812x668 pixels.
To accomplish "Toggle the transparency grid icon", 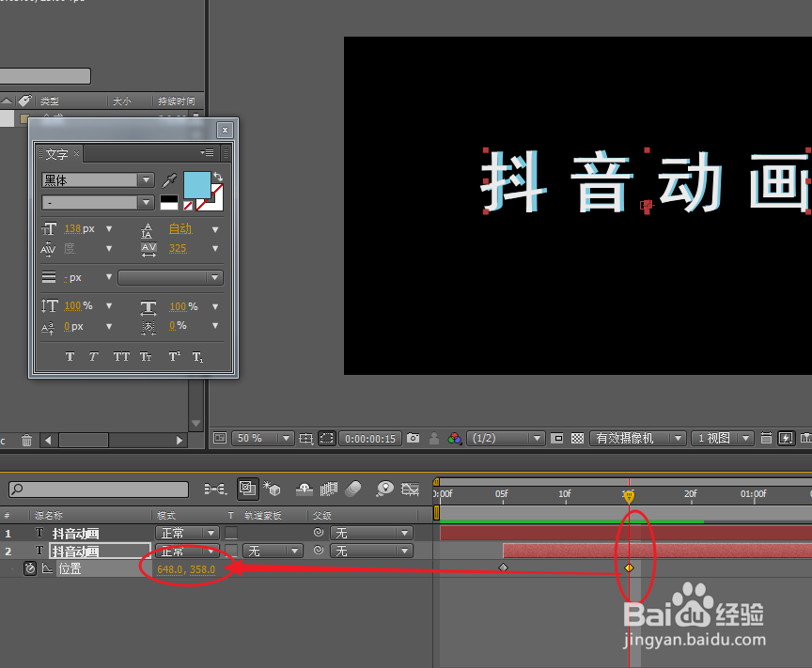I will click(577, 438).
